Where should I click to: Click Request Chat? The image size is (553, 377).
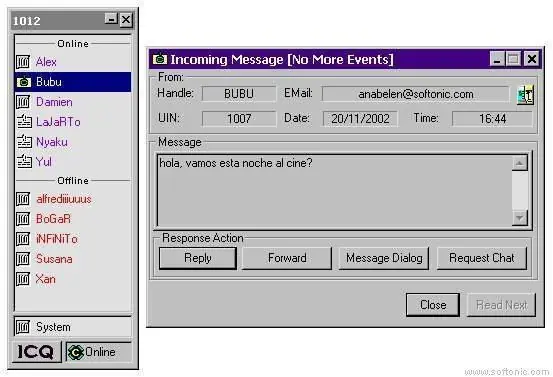(x=482, y=258)
